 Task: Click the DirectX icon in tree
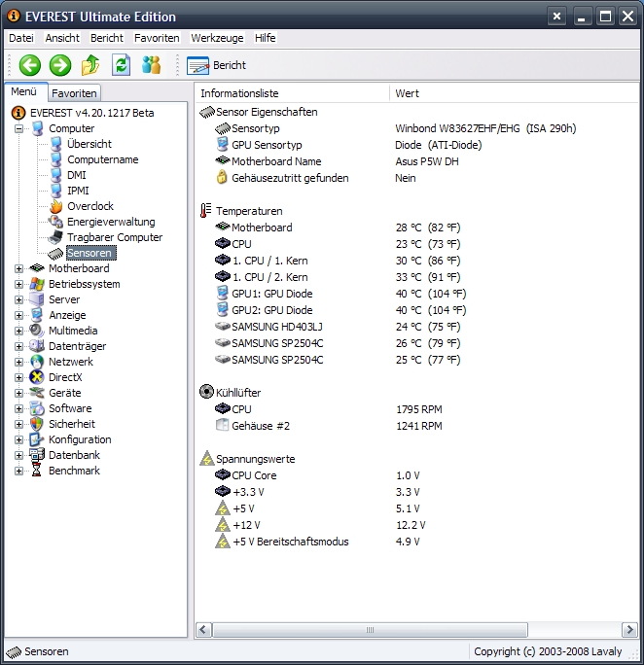(37, 377)
